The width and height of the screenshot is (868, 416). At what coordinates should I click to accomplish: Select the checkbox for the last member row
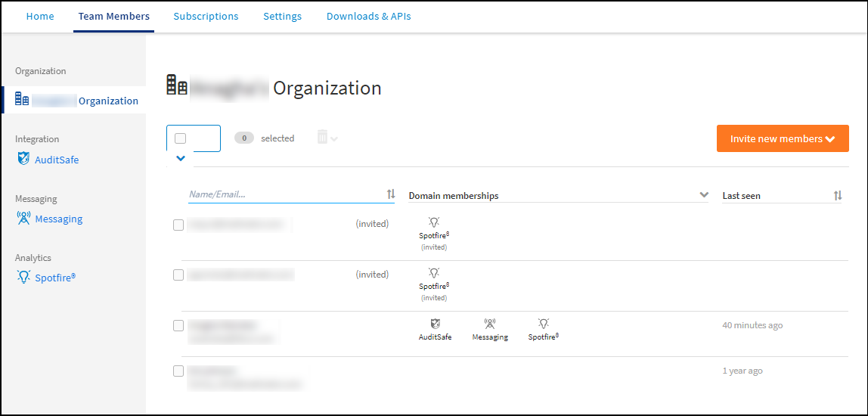(178, 371)
